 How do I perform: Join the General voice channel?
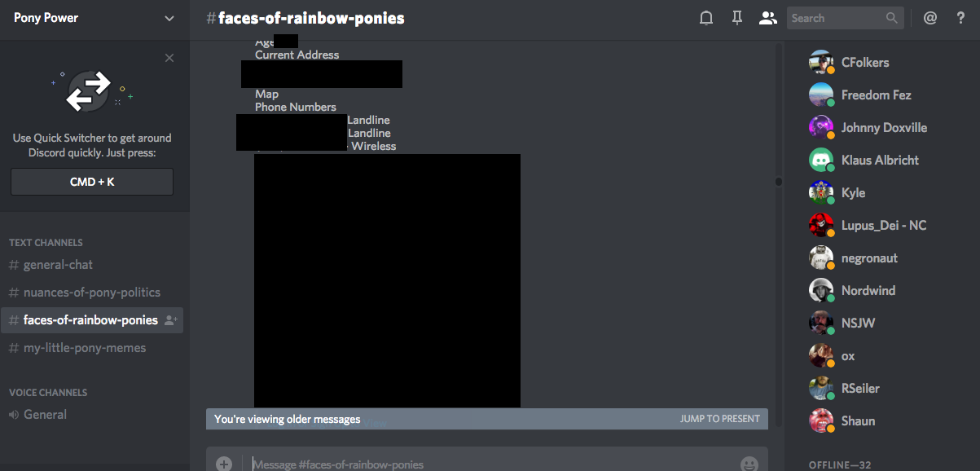(x=45, y=415)
